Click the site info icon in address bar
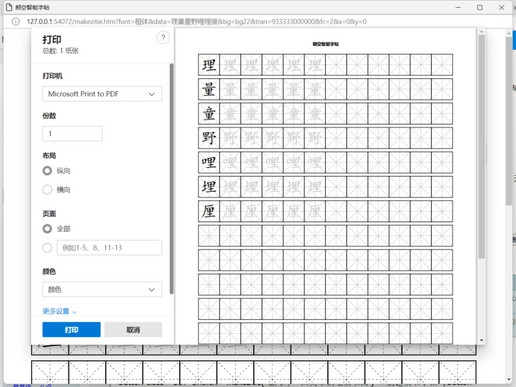The image size is (516, 387). click(x=16, y=22)
